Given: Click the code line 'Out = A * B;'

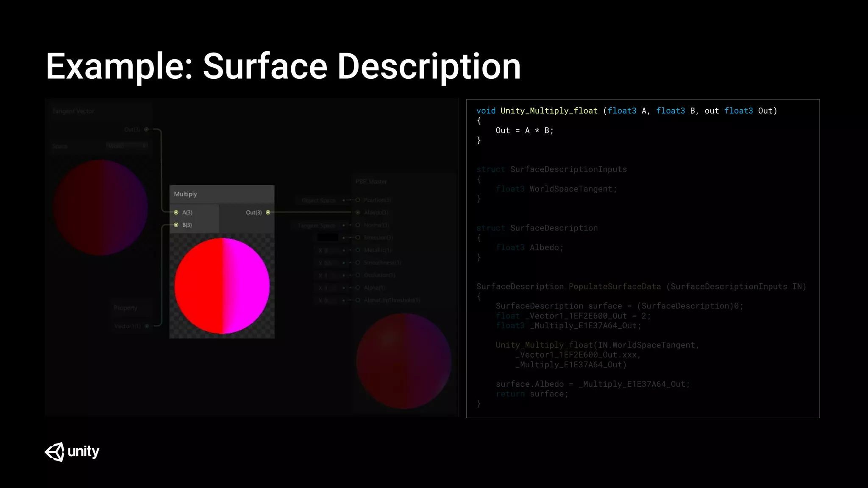Looking at the screenshot, I should tap(525, 130).
